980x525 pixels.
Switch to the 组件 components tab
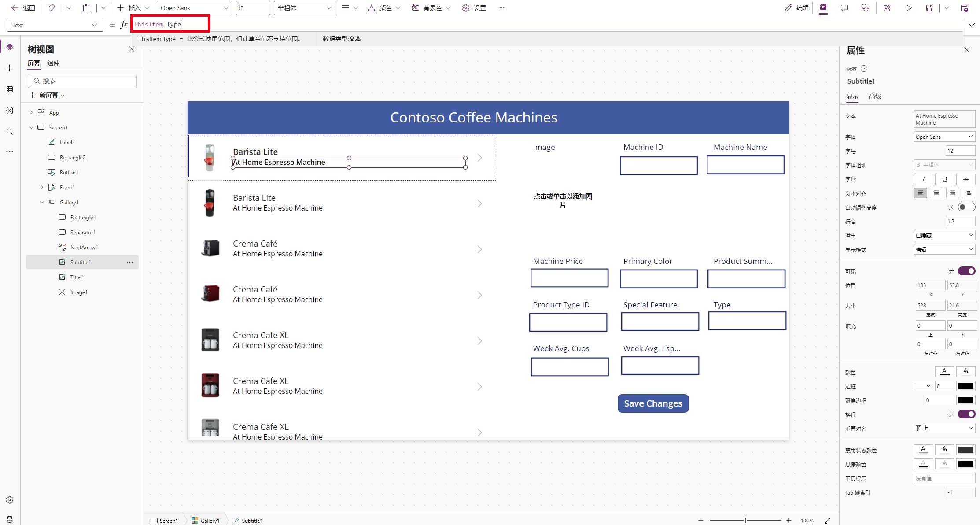(x=53, y=63)
